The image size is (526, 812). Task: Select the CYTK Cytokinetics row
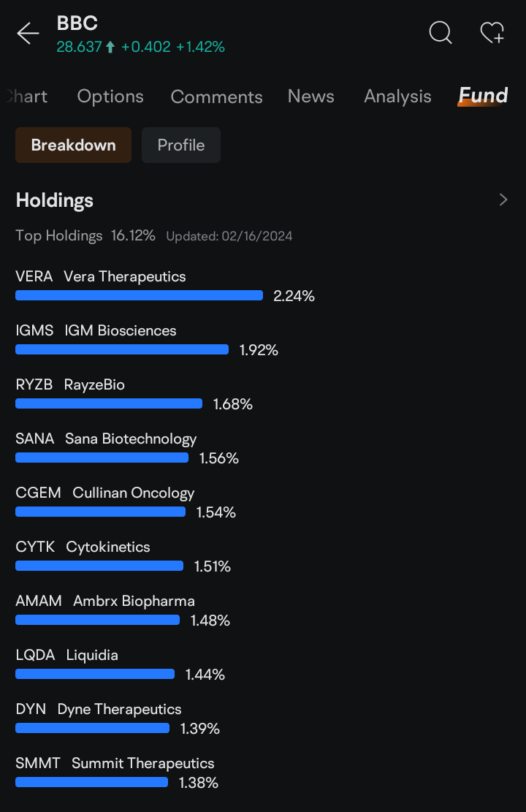coord(123,557)
